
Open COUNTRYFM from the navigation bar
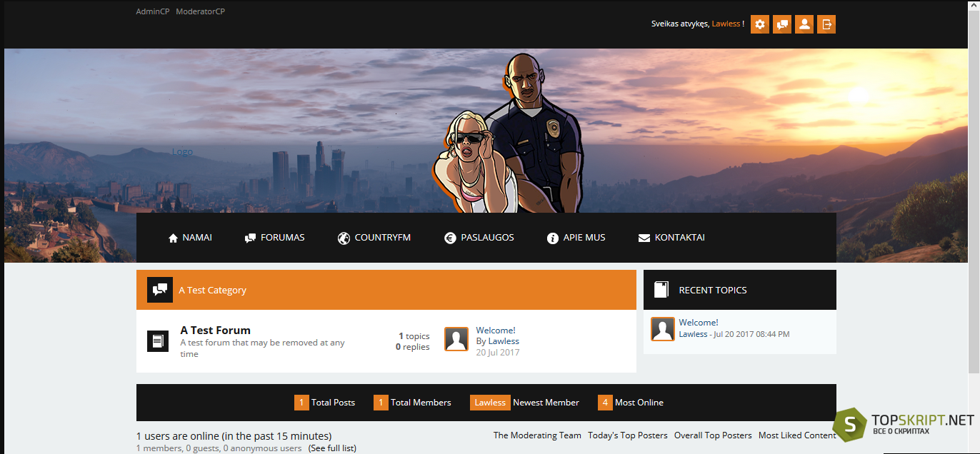pos(374,238)
